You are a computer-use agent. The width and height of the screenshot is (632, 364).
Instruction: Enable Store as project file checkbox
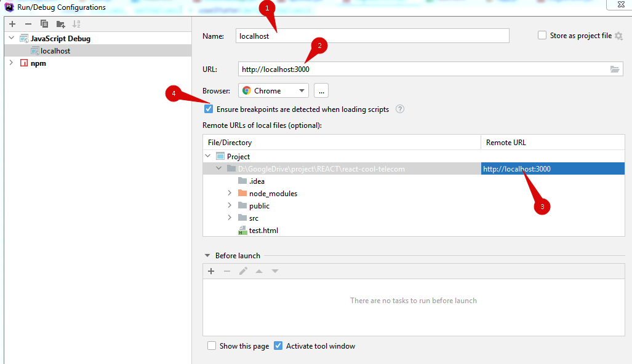click(542, 36)
